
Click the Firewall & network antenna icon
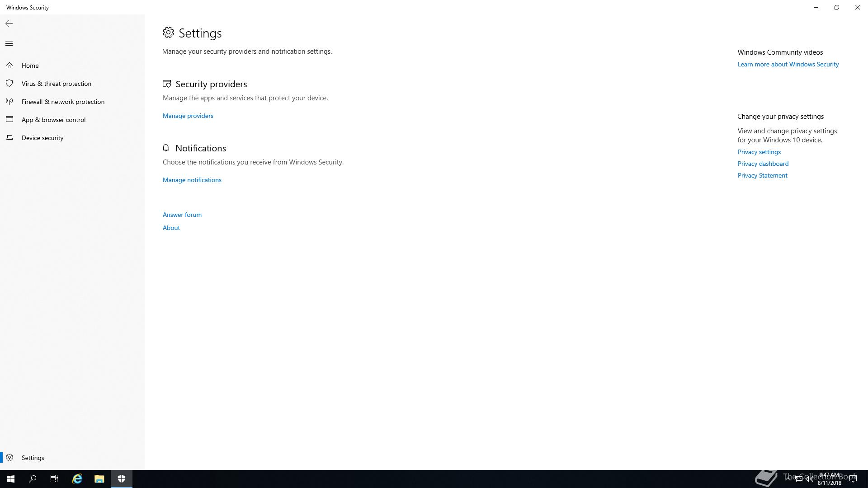coord(9,102)
